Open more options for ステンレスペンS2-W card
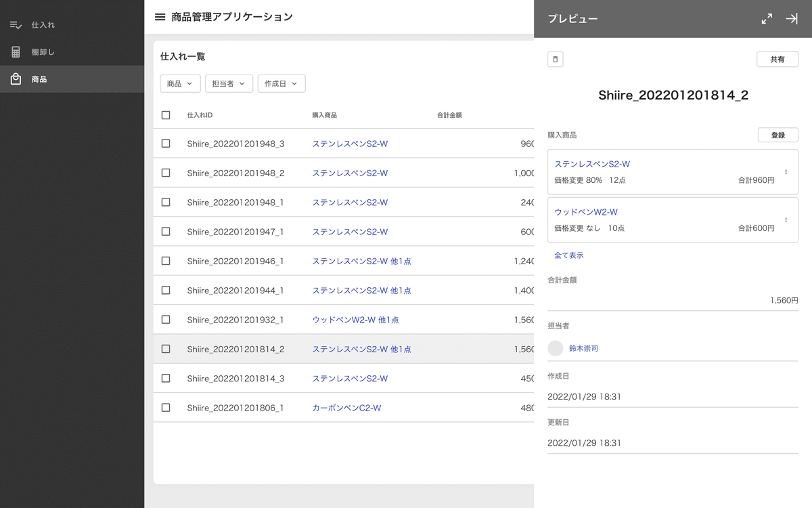 point(786,172)
